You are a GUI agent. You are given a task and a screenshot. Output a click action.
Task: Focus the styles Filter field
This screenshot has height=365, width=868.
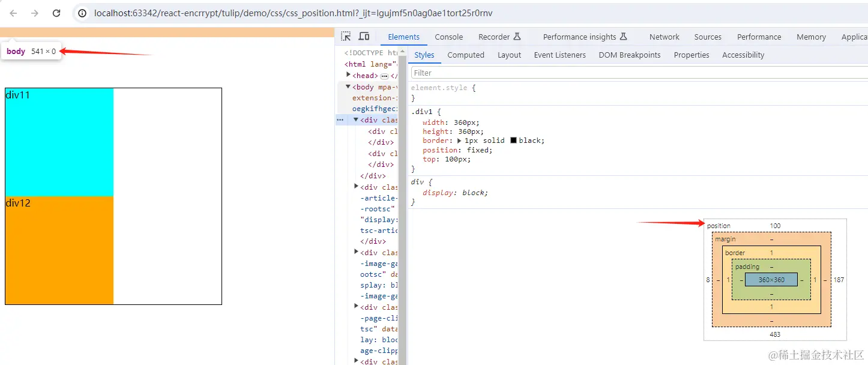pyautogui.click(x=639, y=73)
